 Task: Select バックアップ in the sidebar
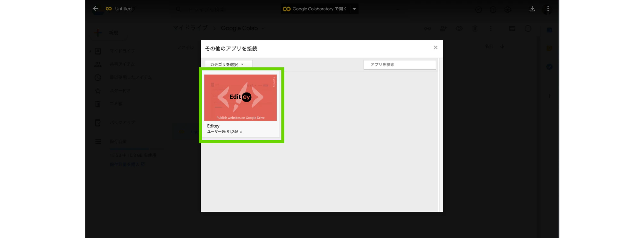coord(122,122)
